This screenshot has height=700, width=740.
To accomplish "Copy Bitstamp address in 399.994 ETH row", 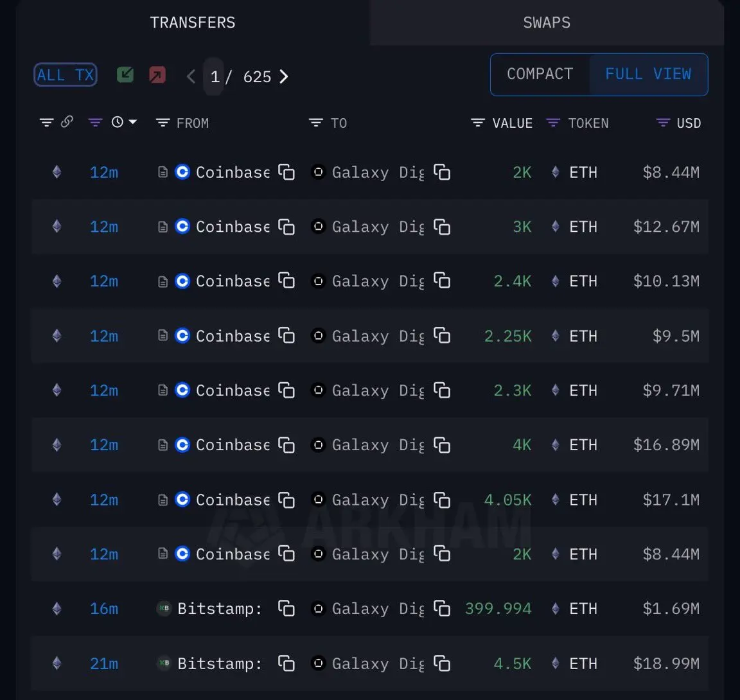I will pyautogui.click(x=286, y=609).
